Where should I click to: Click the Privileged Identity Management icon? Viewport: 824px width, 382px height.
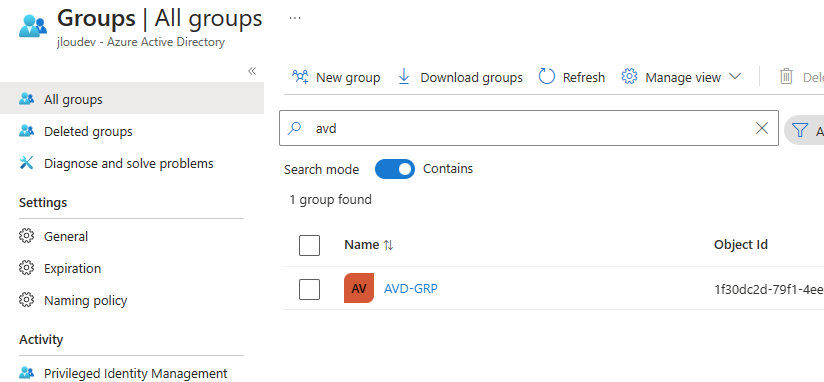coord(26,373)
